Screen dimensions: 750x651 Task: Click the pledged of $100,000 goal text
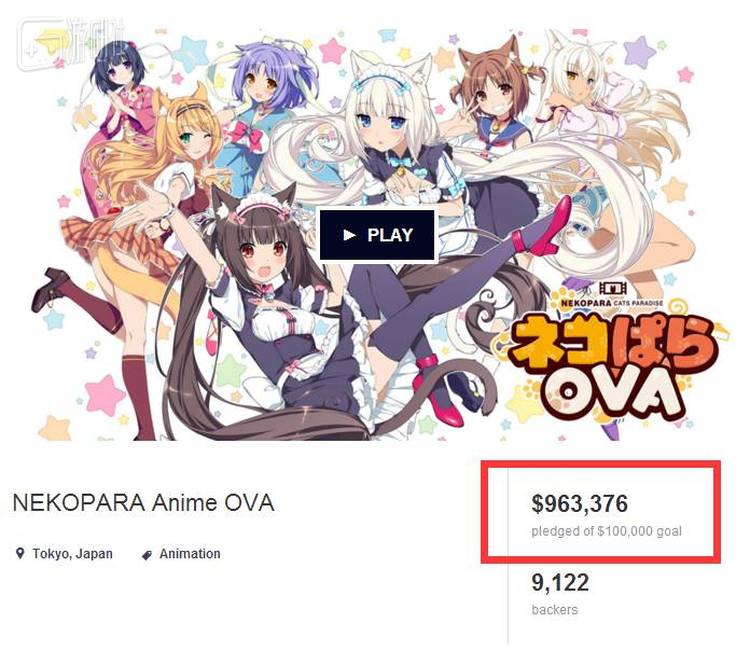607,531
